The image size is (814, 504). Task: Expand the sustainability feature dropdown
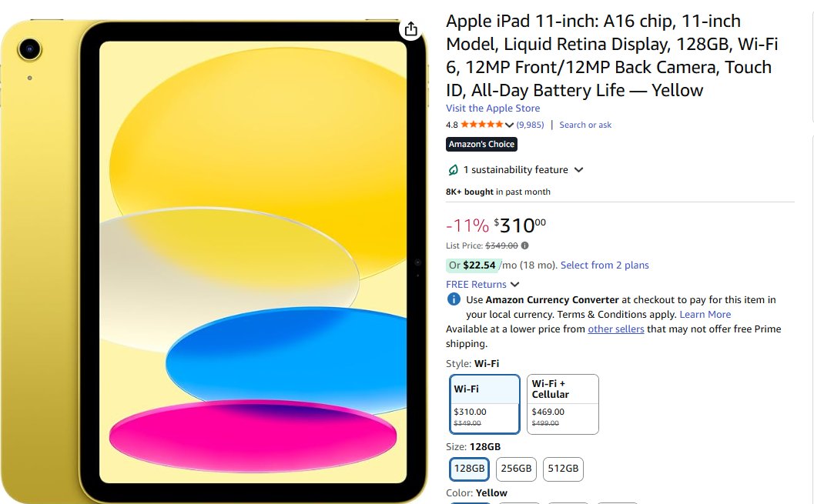click(579, 170)
